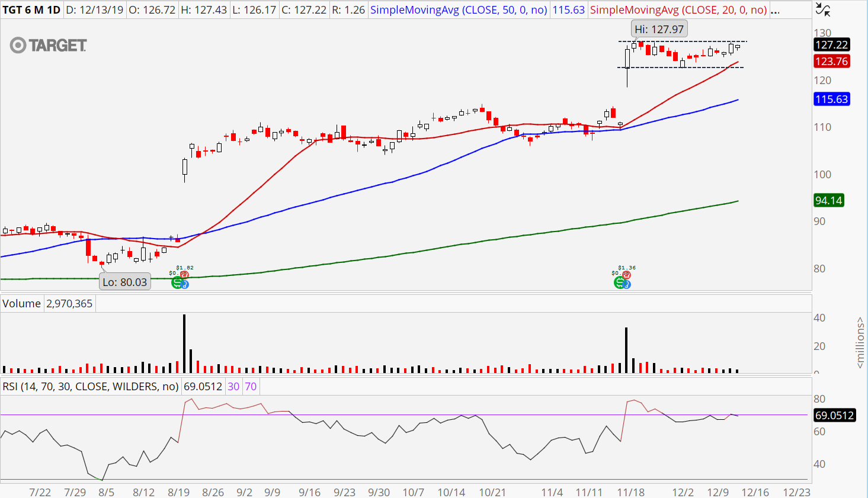Viewport: 868px width, 498px height.
Task: Click the 40 volume axis label
Action: [819, 318]
